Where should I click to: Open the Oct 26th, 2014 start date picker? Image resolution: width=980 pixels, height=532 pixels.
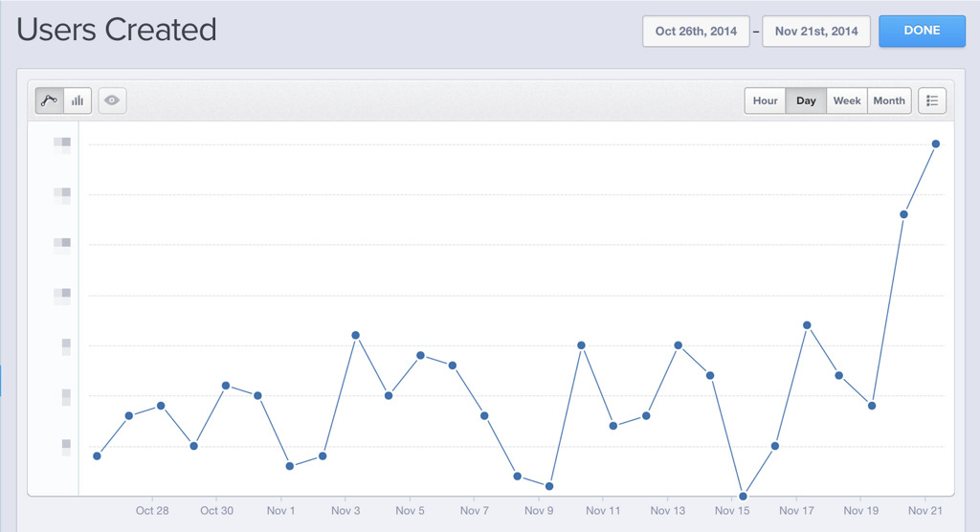(697, 32)
